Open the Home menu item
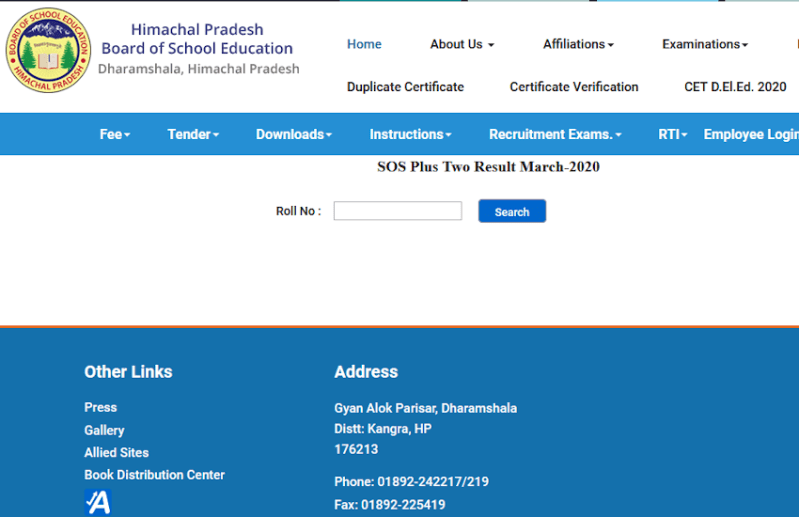Viewport: 799px width, 517px height. coord(364,44)
